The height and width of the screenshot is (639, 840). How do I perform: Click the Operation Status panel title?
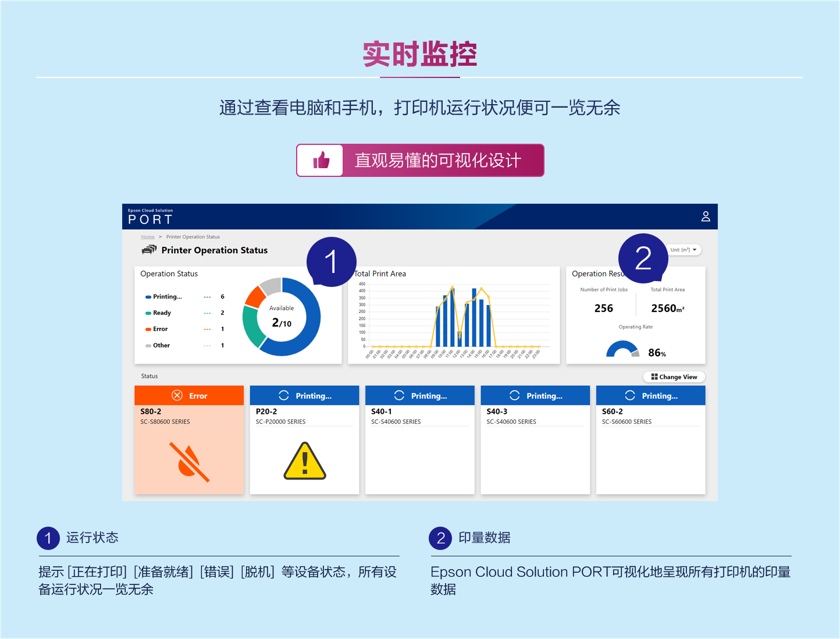[x=169, y=274]
